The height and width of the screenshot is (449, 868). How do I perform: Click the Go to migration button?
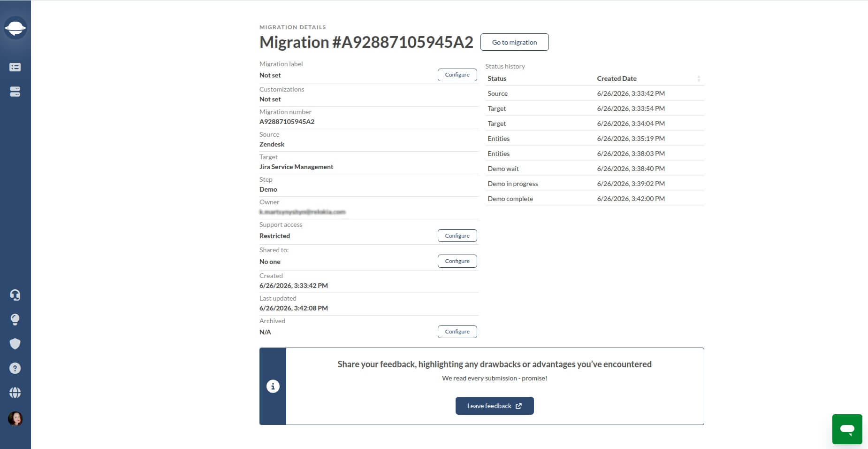[514, 42]
